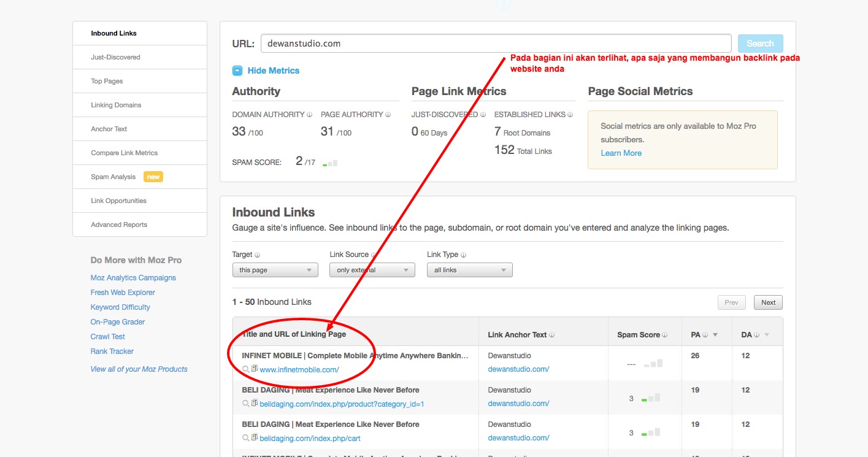Open Spam Score column info icon
Viewport: 868px width, 457px height.
[666, 335]
